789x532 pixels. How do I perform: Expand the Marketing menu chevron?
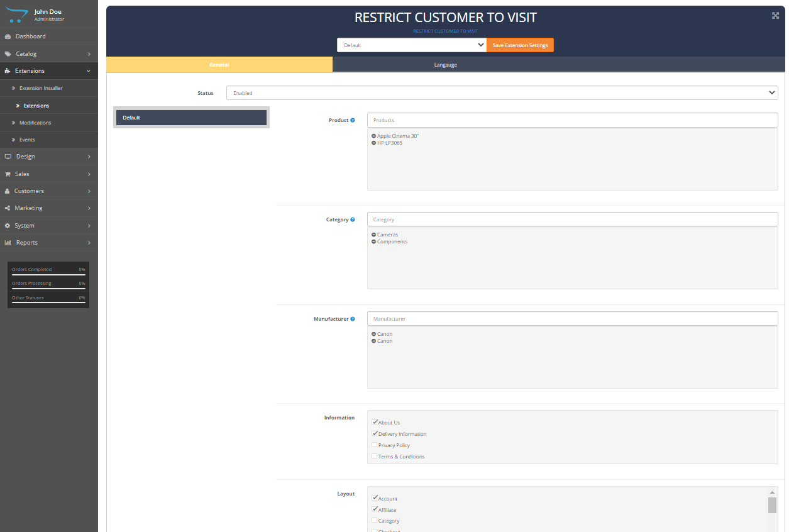point(89,208)
